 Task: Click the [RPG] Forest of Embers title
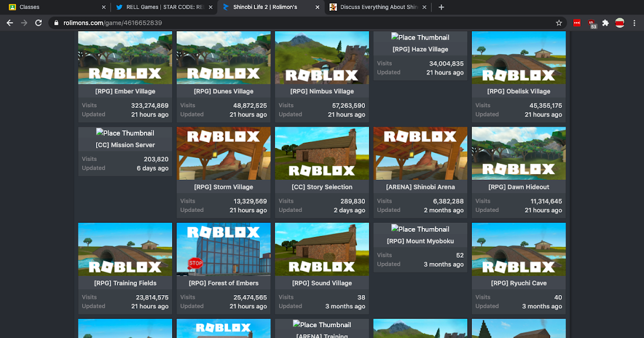point(223,283)
